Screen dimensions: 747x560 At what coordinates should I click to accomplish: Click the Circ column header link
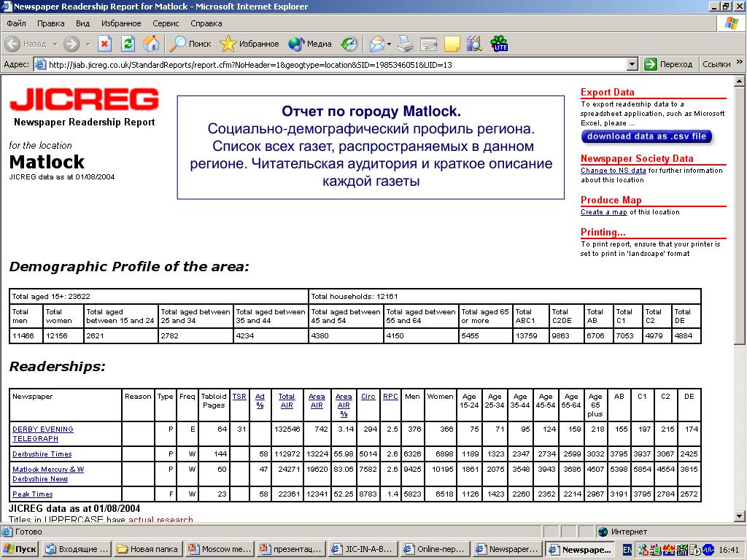click(368, 396)
